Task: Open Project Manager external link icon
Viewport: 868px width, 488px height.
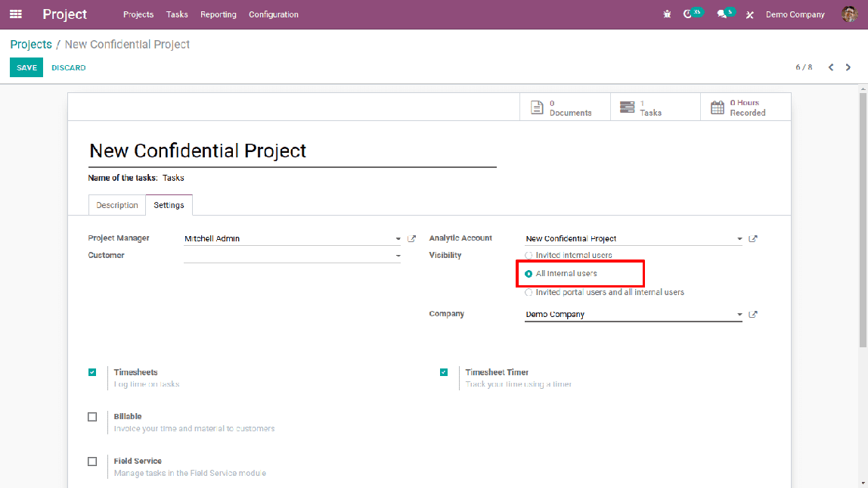Action: 411,239
